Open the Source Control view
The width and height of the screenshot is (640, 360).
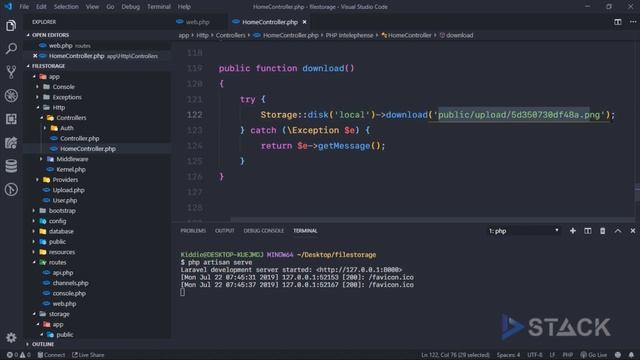(x=11, y=72)
